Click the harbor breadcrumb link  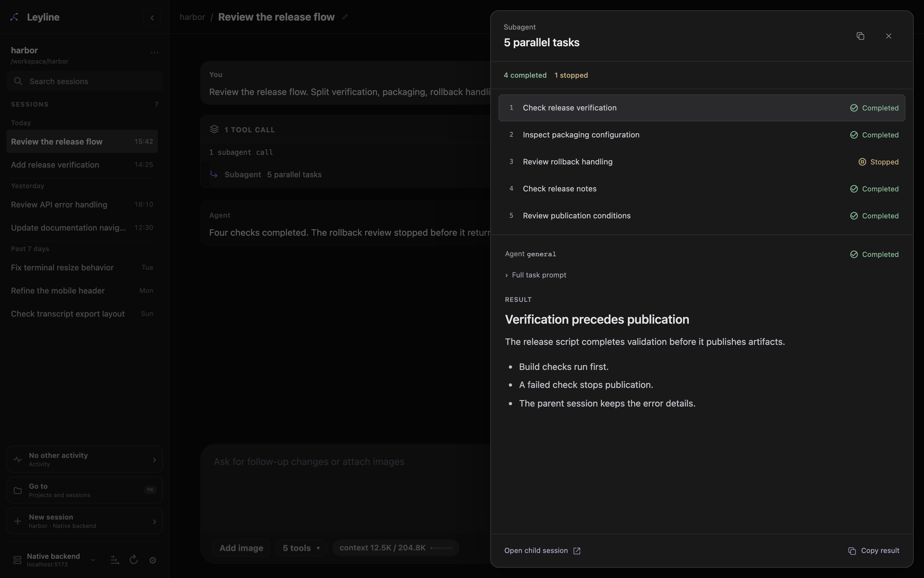[193, 17]
